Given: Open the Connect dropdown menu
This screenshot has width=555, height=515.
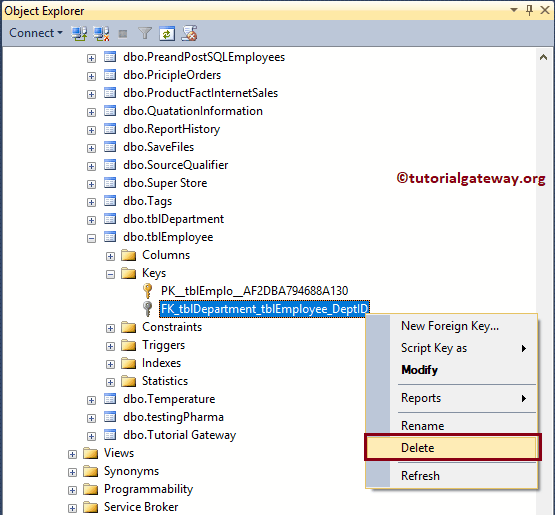Looking at the screenshot, I should pos(36,33).
